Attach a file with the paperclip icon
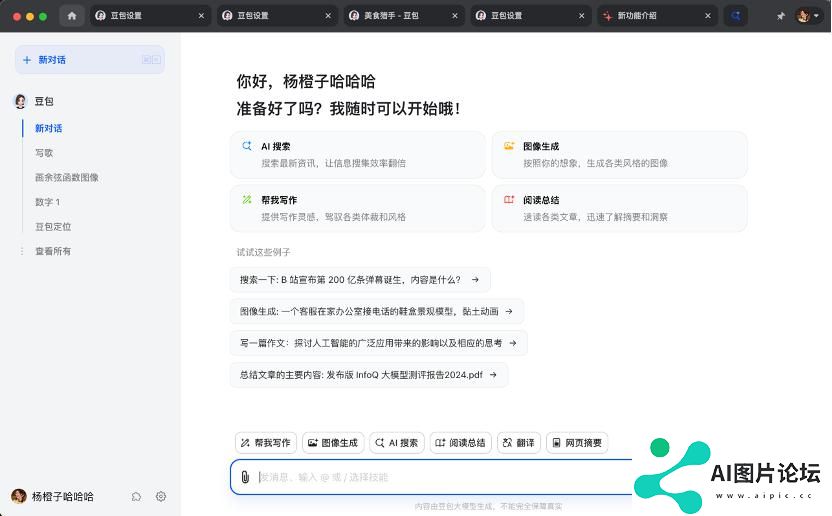This screenshot has height=516, width=832. point(245,477)
